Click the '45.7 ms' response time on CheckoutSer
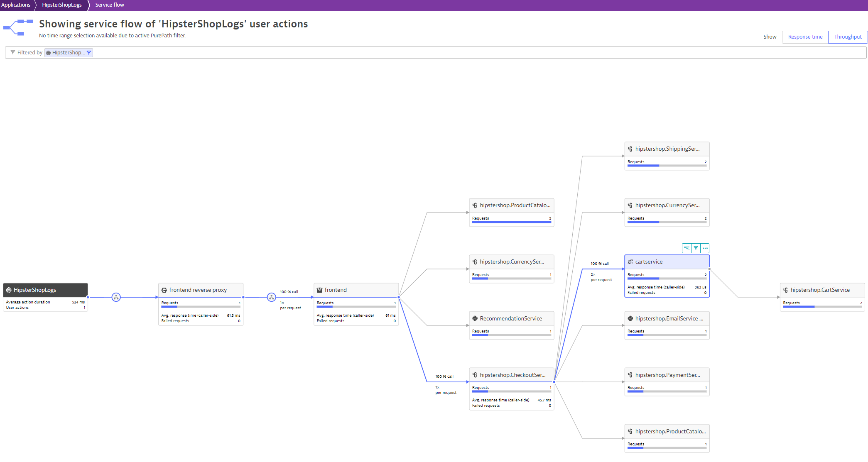 pos(544,400)
